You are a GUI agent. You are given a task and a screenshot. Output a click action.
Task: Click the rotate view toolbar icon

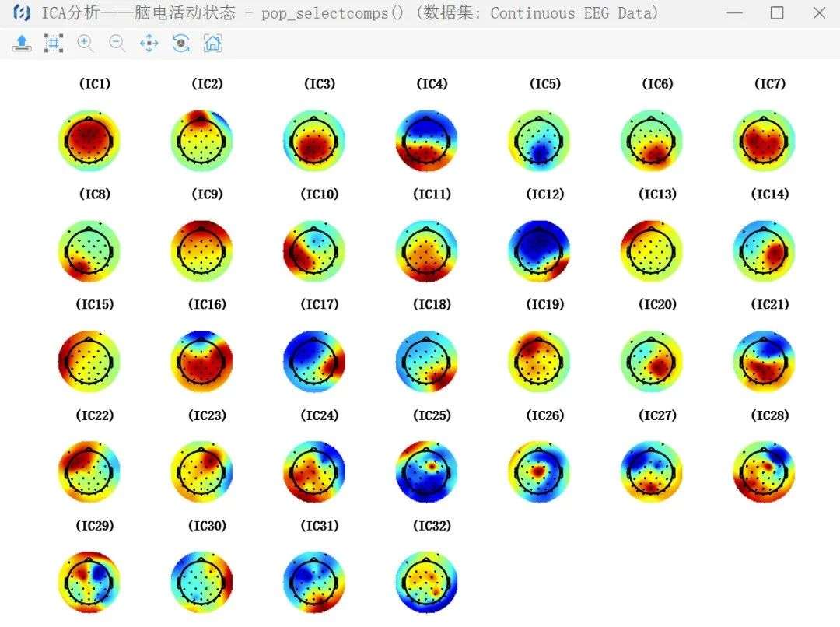click(181, 44)
